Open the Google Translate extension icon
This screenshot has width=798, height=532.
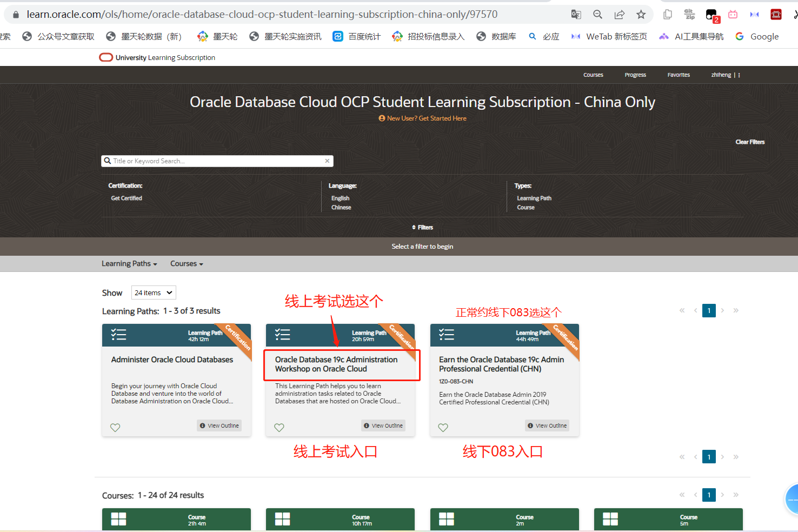(x=576, y=14)
